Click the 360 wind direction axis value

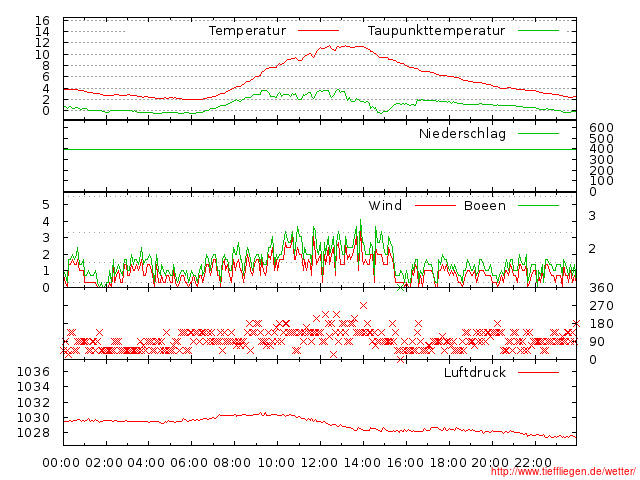pyautogui.click(x=601, y=288)
